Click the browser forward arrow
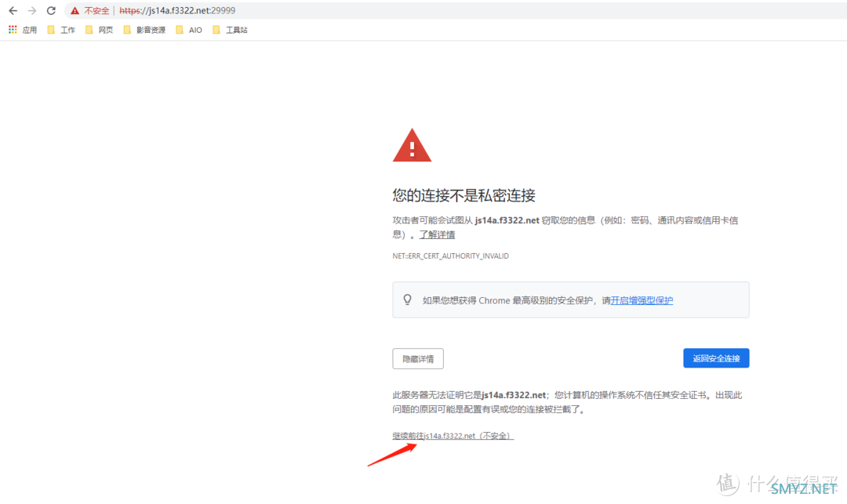Image resolution: width=847 pixels, height=504 pixels. (x=32, y=10)
